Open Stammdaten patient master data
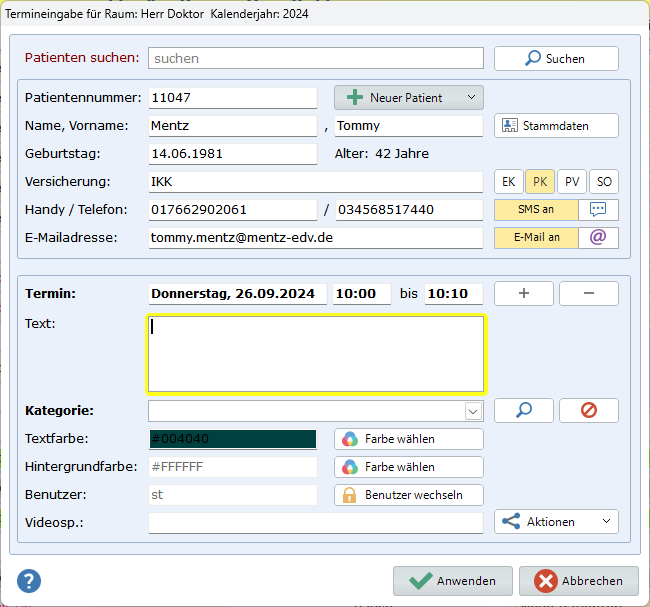Viewport: 650px width, 607px height. pyautogui.click(x=556, y=126)
